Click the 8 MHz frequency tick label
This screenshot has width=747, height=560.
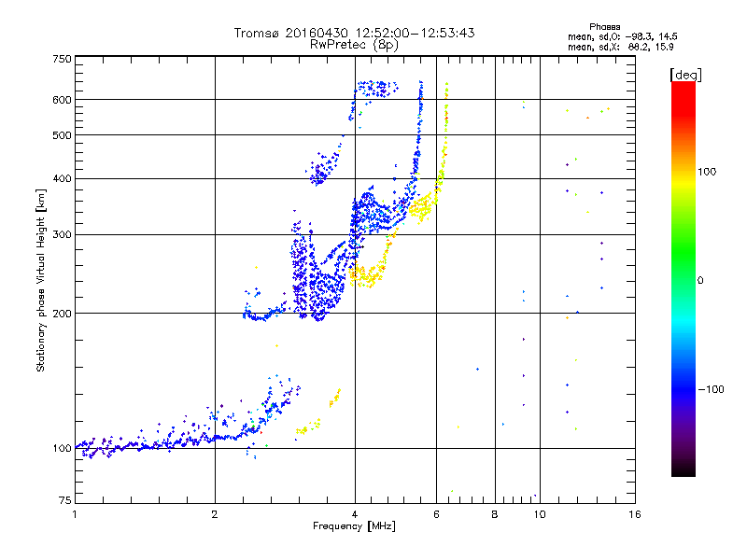tap(495, 514)
